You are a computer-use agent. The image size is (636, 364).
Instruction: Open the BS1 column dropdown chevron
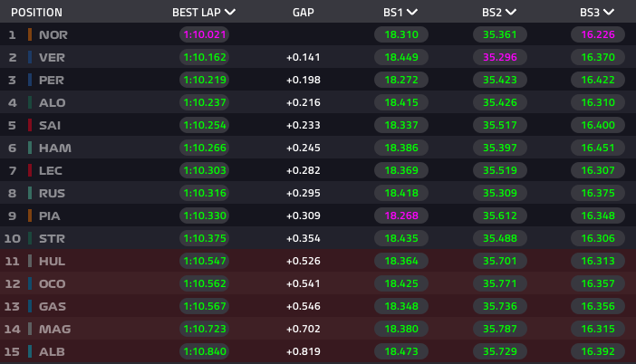click(x=412, y=12)
